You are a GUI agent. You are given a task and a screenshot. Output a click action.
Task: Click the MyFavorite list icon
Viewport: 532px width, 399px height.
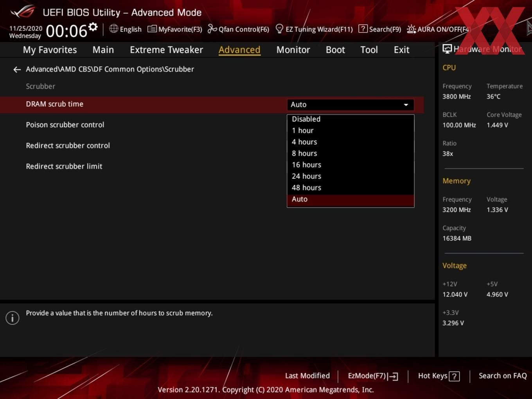point(152,29)
